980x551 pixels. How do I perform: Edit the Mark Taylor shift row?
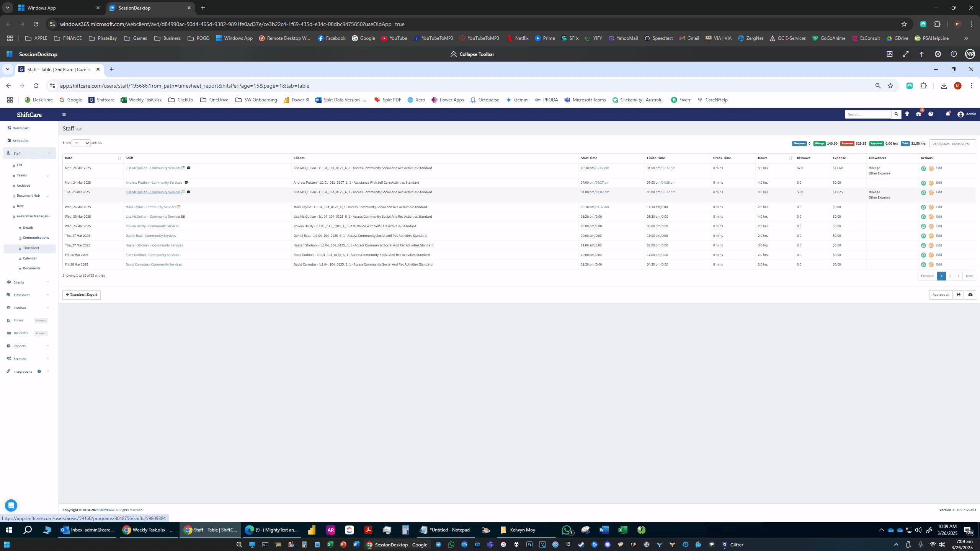(939, 207)
